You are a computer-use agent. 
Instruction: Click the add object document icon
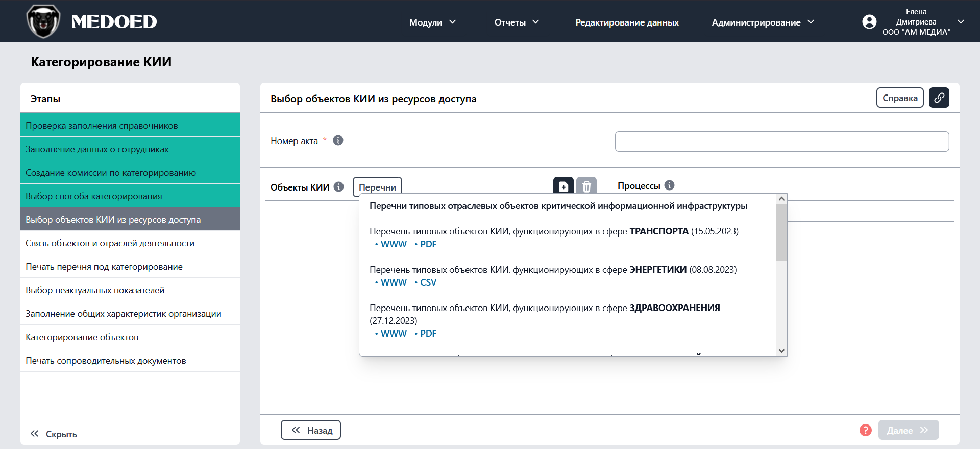(563, 186)
